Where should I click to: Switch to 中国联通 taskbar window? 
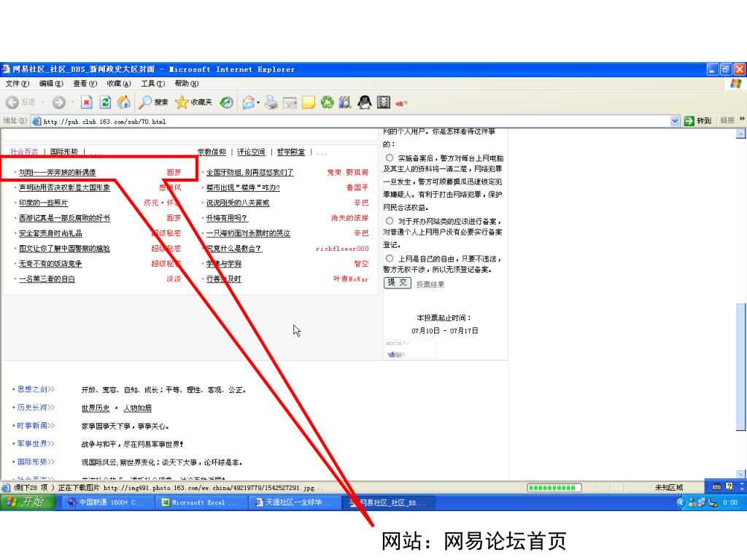point(108,502)
